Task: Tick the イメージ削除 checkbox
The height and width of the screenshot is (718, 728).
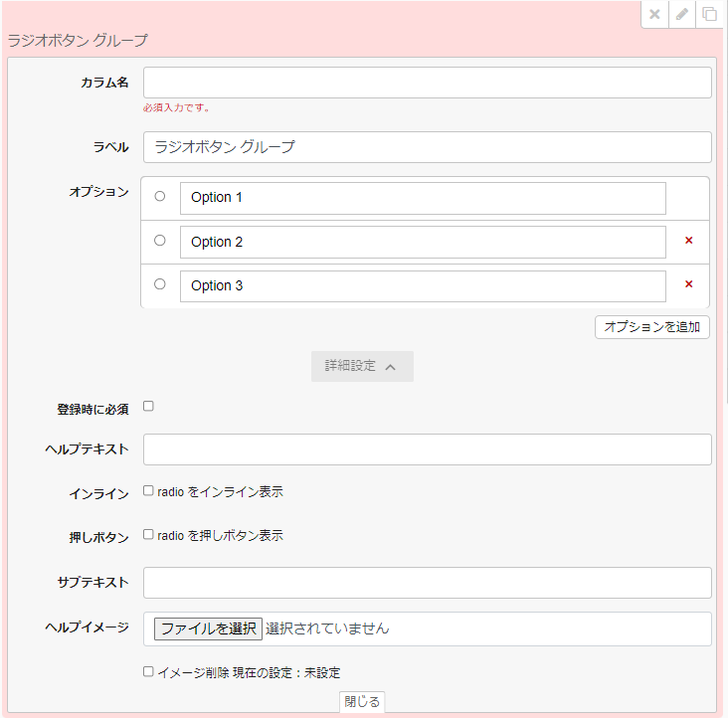Action: click(148, 672)
